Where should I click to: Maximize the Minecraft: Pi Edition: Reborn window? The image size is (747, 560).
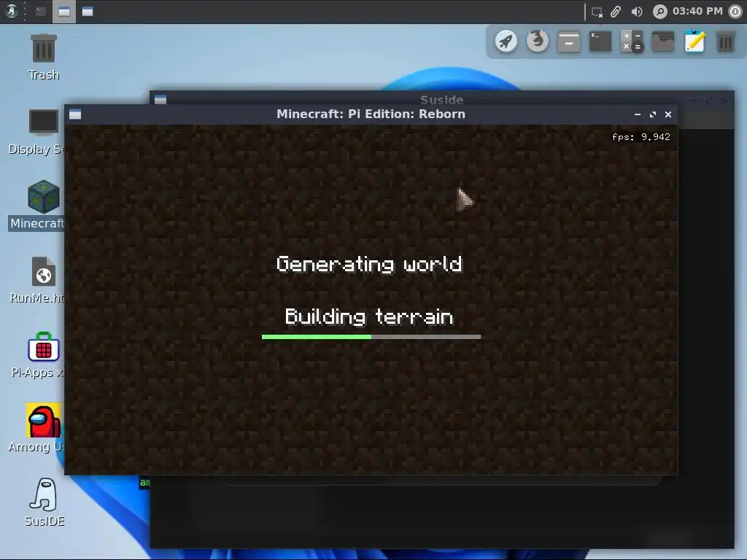coord(653,114)
